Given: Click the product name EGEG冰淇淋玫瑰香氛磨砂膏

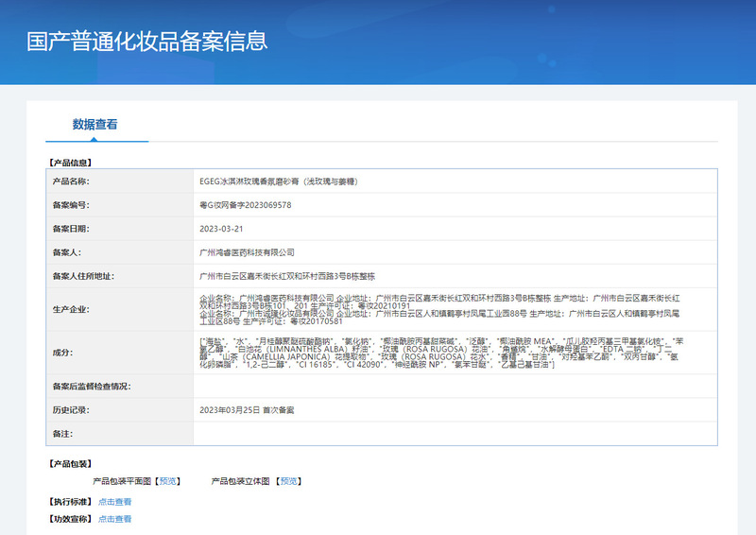Looking at the screenshot, I should (x=278, y=181).
